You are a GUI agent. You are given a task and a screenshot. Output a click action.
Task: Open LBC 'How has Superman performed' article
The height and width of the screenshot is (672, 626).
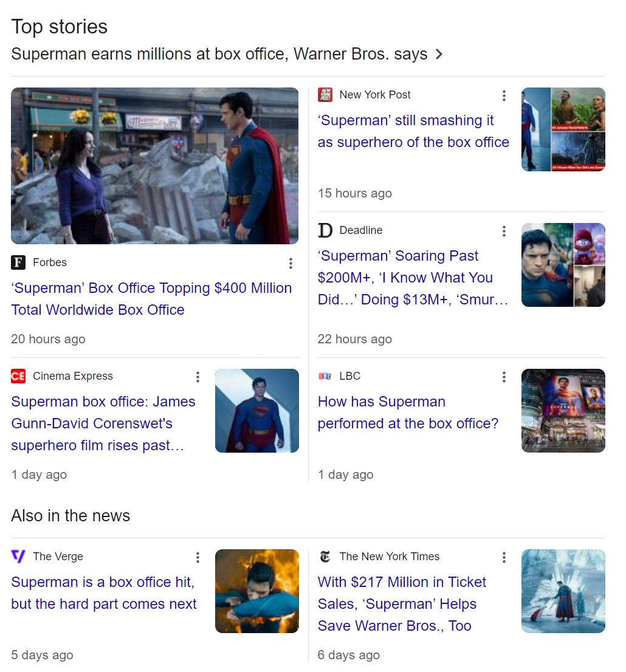point(408,413)
